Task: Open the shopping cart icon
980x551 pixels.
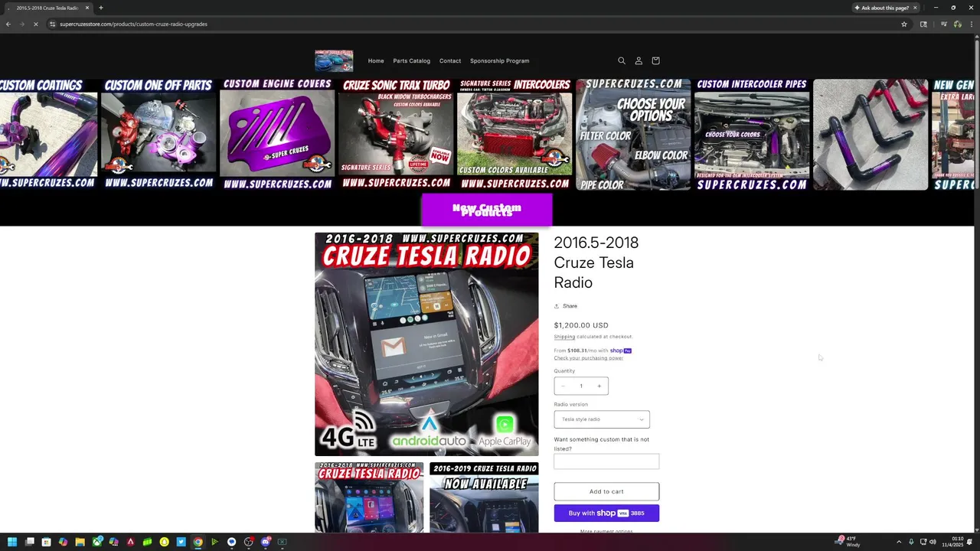Action: pos(655,60)
